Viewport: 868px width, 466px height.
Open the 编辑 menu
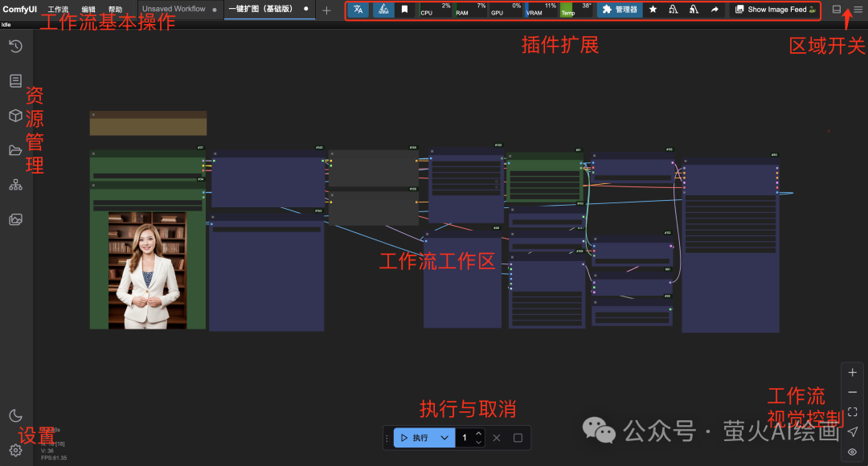tap(87, 10)
